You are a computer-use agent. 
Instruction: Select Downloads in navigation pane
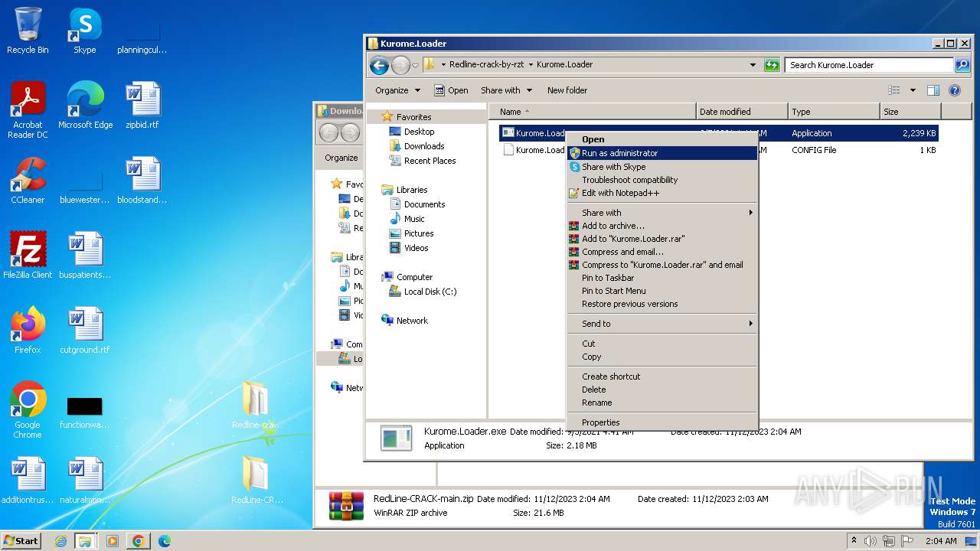pos(424,146)
